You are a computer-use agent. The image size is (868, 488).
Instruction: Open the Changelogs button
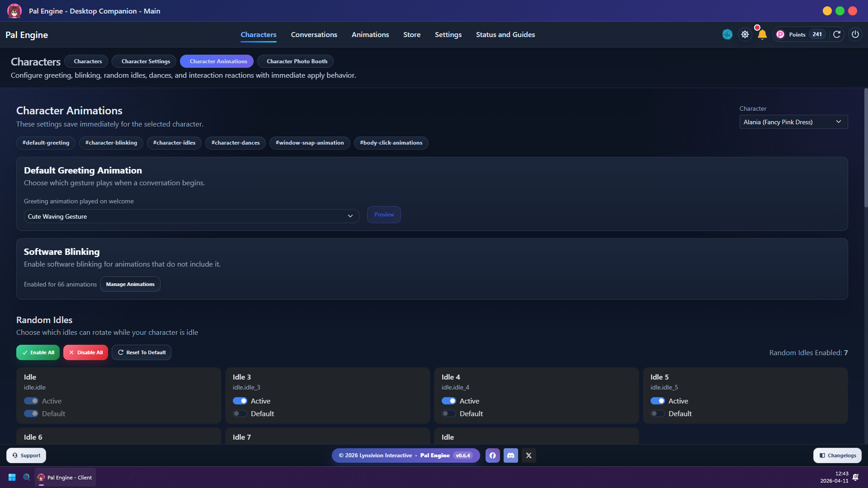point(837,455)
